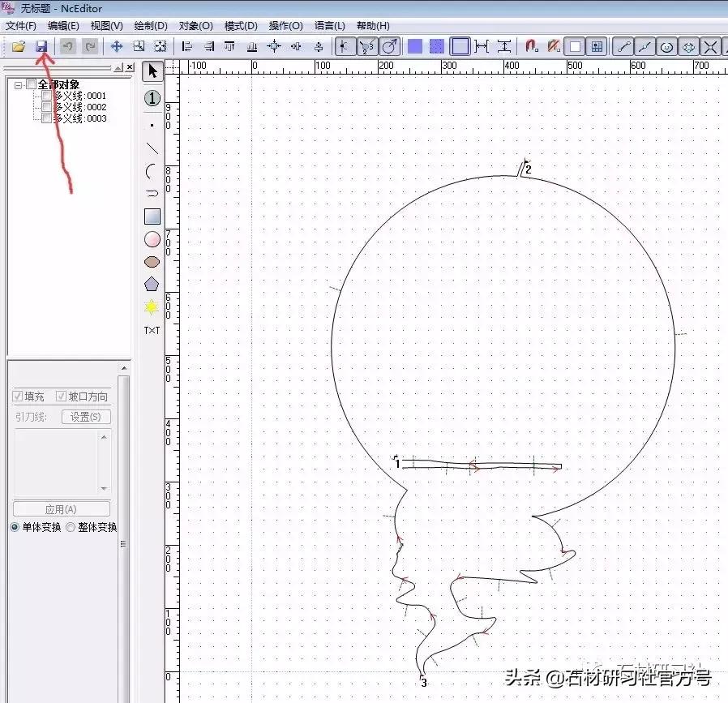Collapse the 全部对象 tree node
Image resolution: width=728 pixels, height=703 pixels.
click(x=19, y=84)
